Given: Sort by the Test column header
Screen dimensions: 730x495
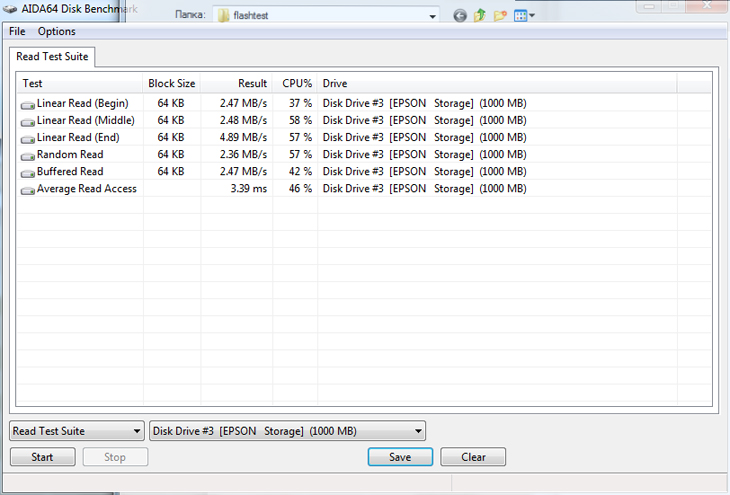Looking at the screenshot, I should click(80, 83).
